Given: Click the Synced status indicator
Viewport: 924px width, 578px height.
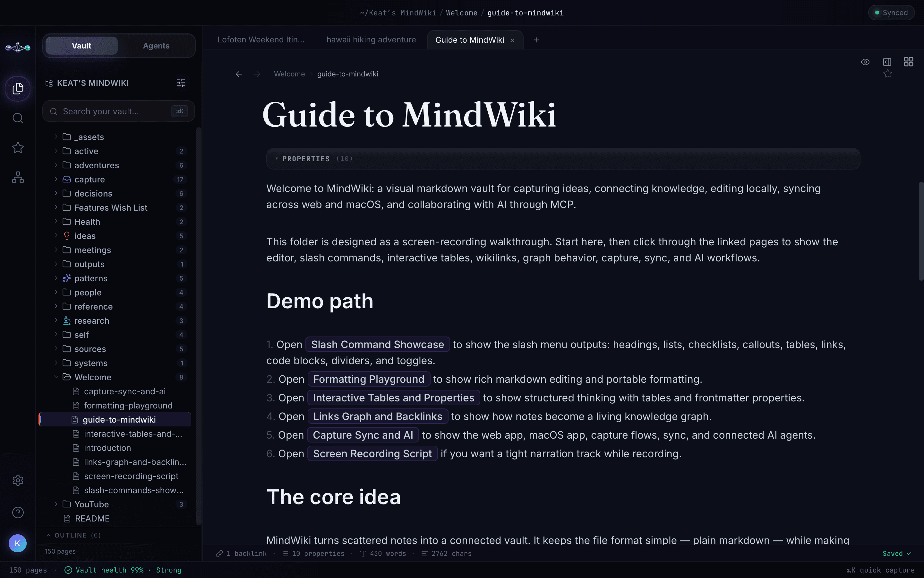Looking at the screenshot, I should (891, 13).
